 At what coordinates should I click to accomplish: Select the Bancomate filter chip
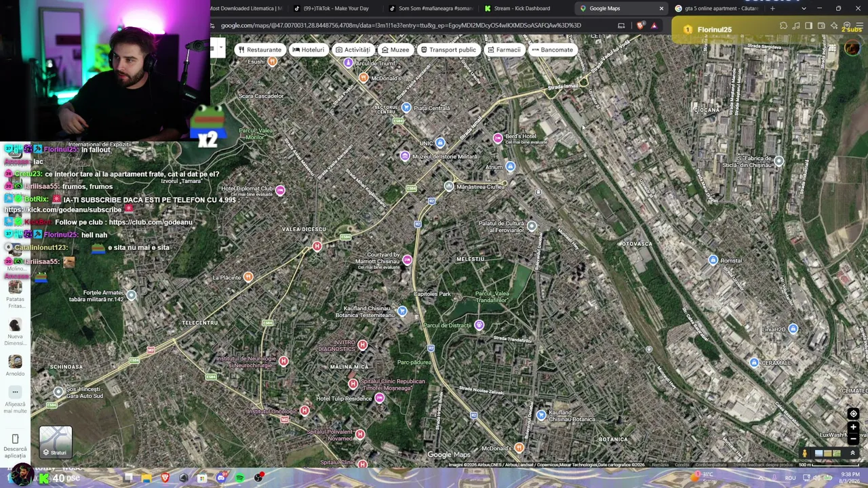[552, 49]
